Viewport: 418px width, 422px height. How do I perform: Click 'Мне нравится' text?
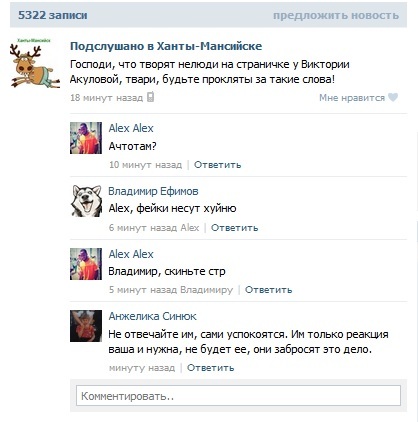tap(352, 98)
